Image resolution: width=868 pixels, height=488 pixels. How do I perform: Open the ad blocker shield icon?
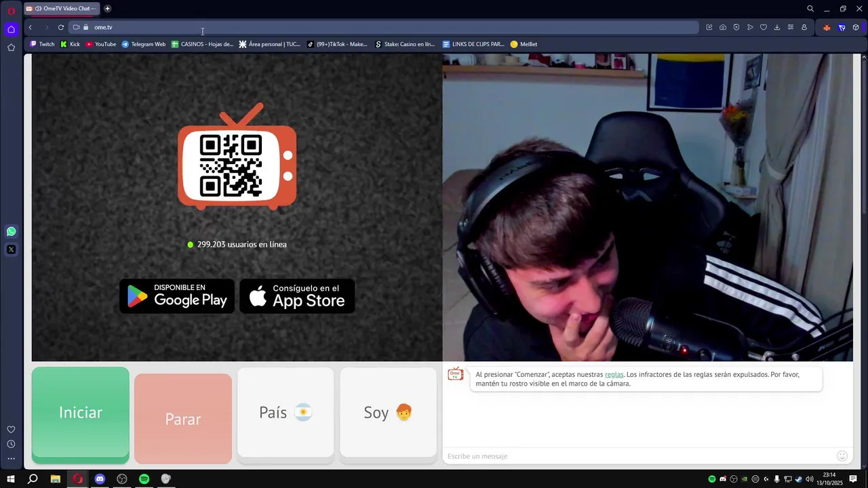[736, 27]
